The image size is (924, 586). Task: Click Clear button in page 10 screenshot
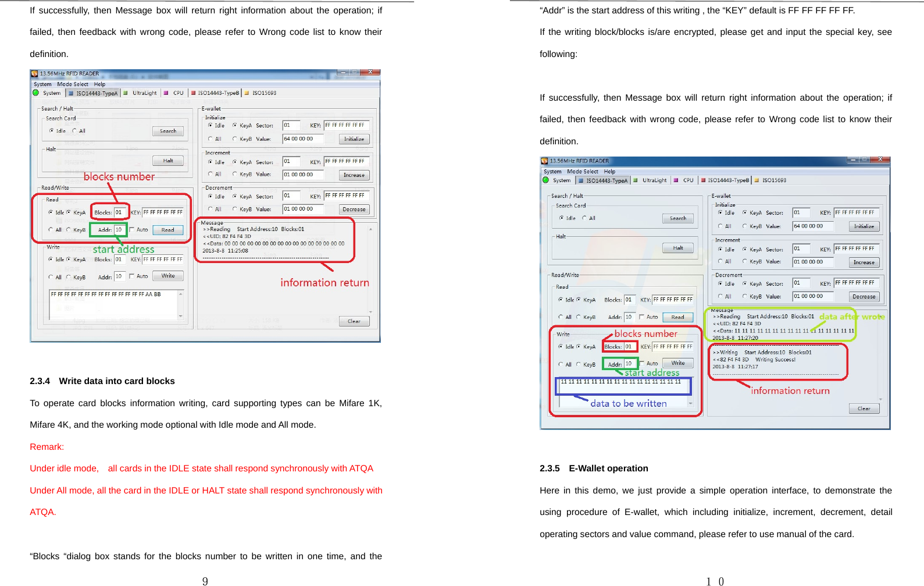pyautogui.click(x=864, y=409)
